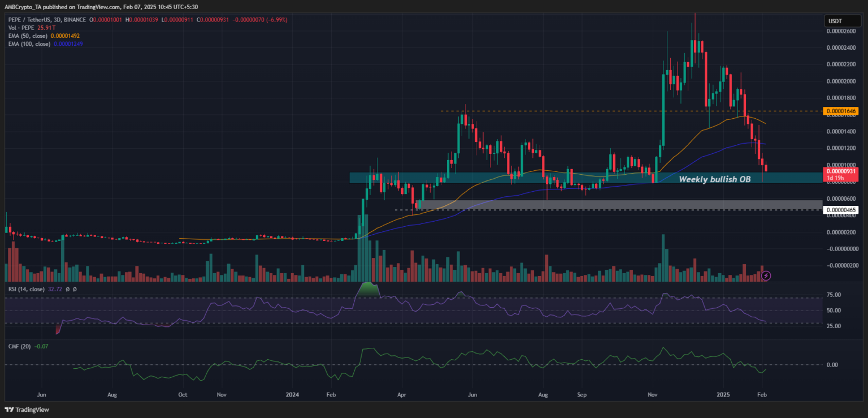
Task: Open the USDT currency selector
Action: [842, 21]
